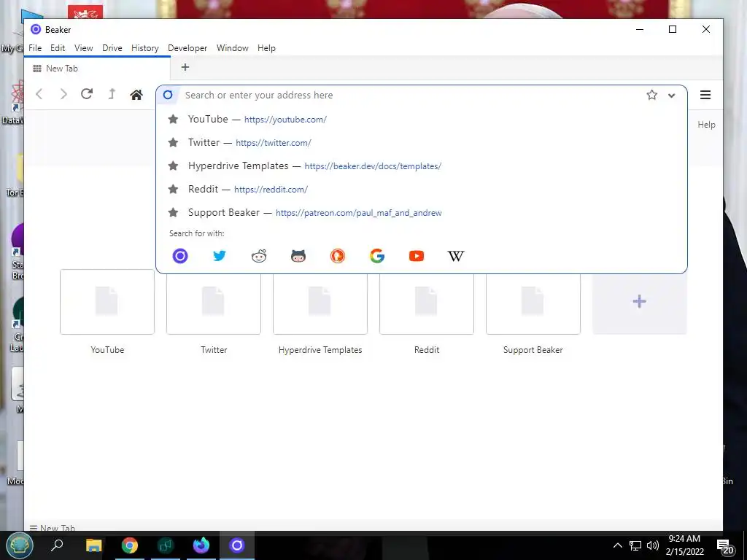This screenshot has height=560, width=747.
Task: Click the up-one-level arrow icon
Action: tap(112, 94)
